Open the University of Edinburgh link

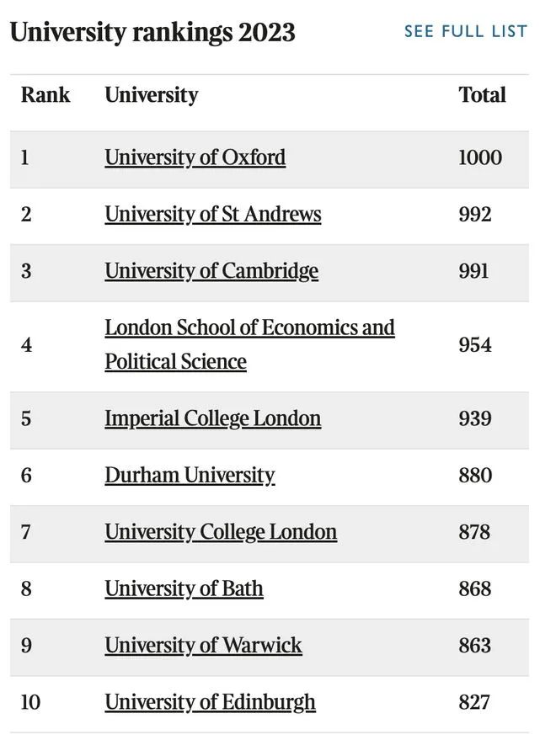click(x=210, y=701)
